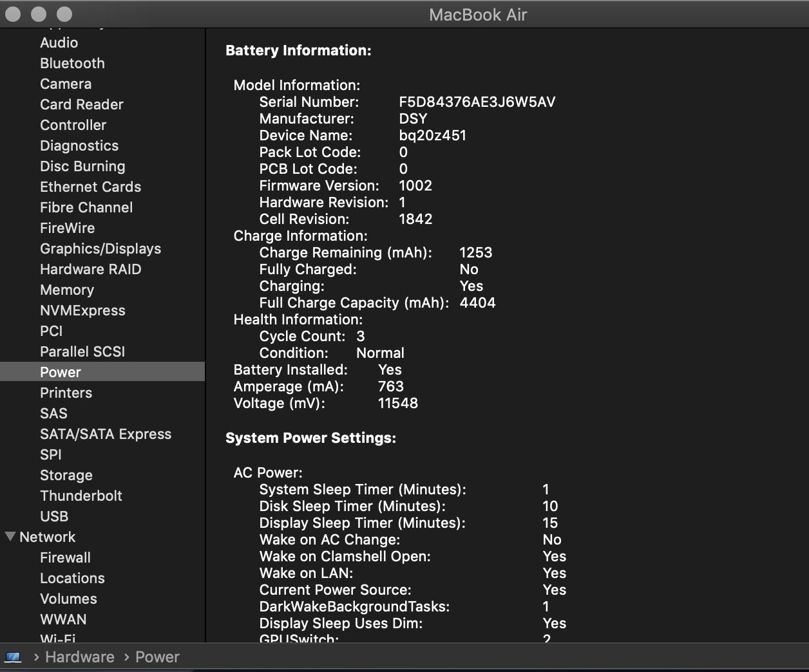Click the Display Sleep Timer value 15

coord(550,523)
